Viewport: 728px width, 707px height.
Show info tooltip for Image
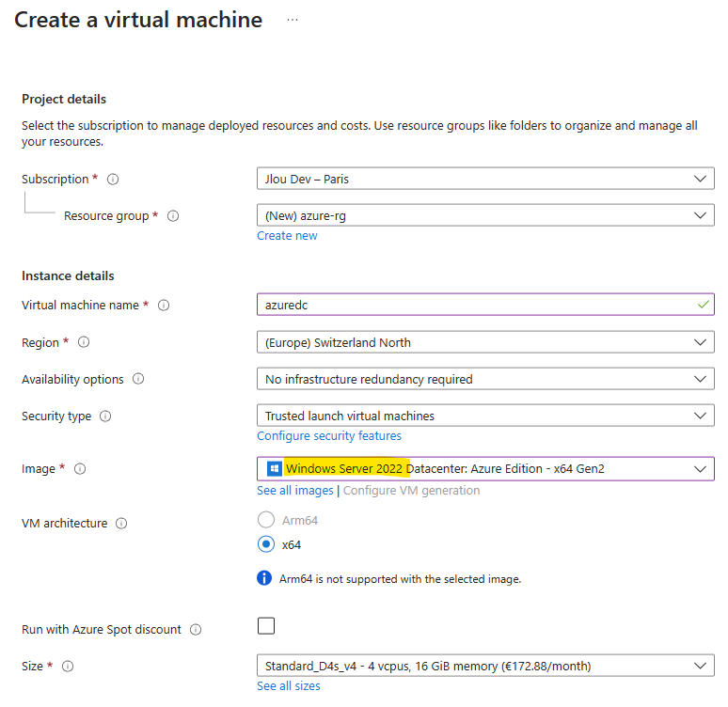80,469
